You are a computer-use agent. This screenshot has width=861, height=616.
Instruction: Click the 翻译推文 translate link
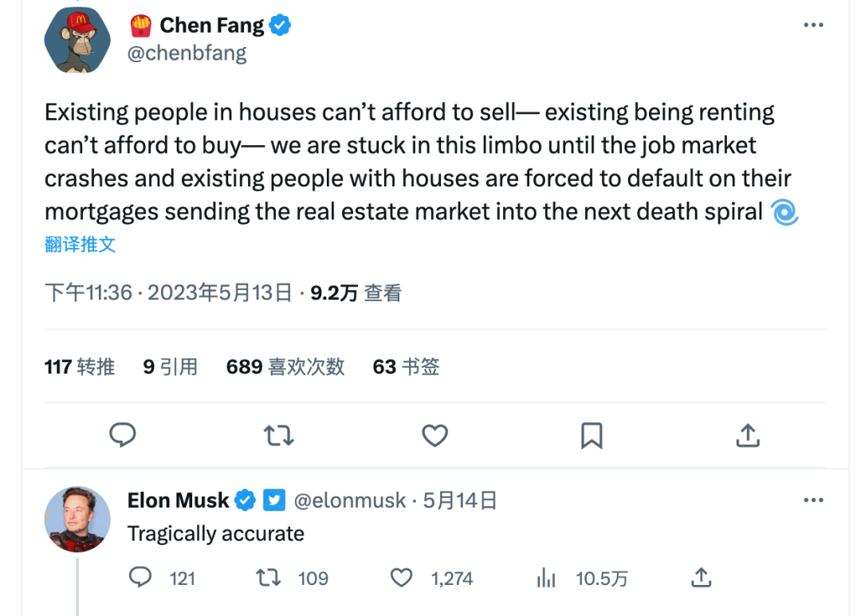[81, 245]
